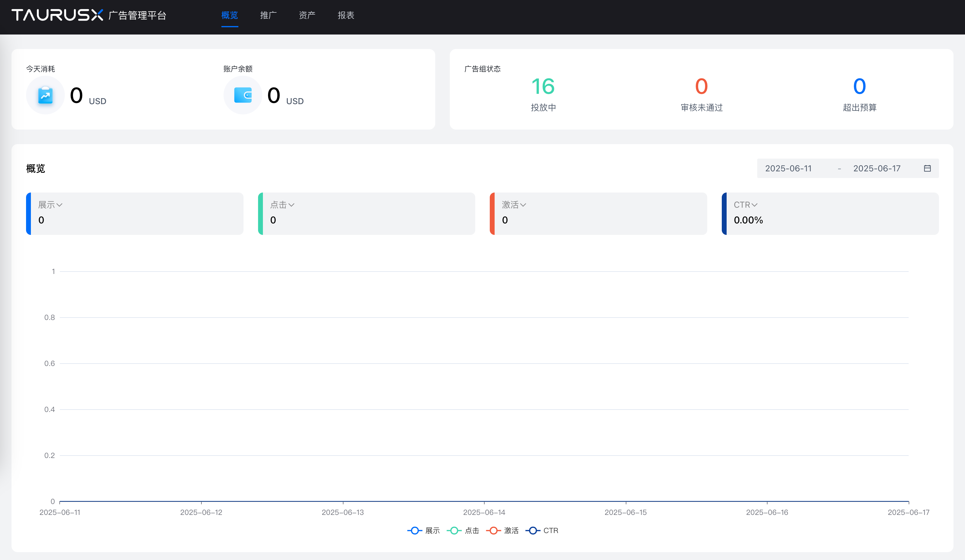Click the CTR value 0.00%
Screen dimensions: 965x560
coord(748,220)
